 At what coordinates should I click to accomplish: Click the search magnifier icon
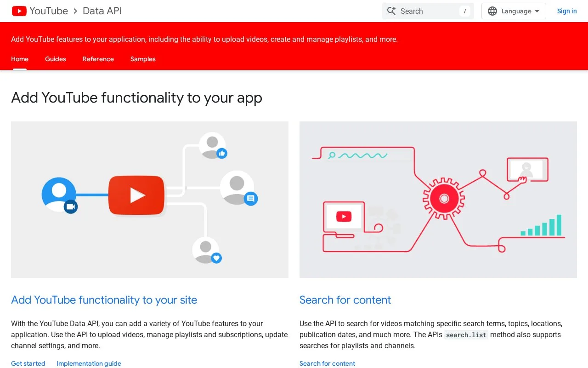point(391,11)
